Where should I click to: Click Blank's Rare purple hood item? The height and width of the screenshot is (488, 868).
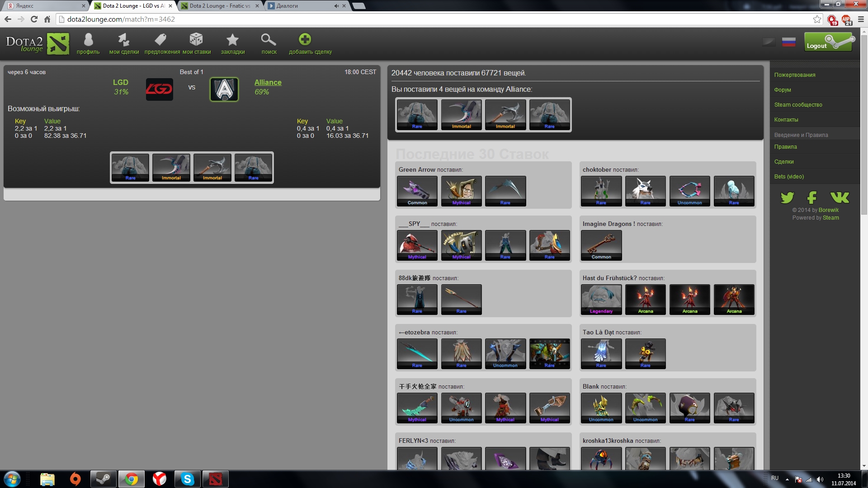[x=690, y=408]
